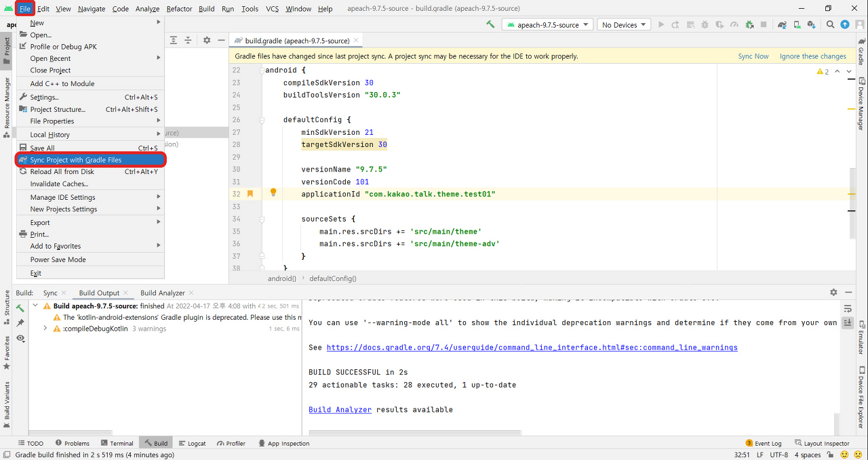The height and width of the screenshot is (460, 868).
Task: Expand the :compileDebugKotlin warnings node
Action: pos(45,328)
